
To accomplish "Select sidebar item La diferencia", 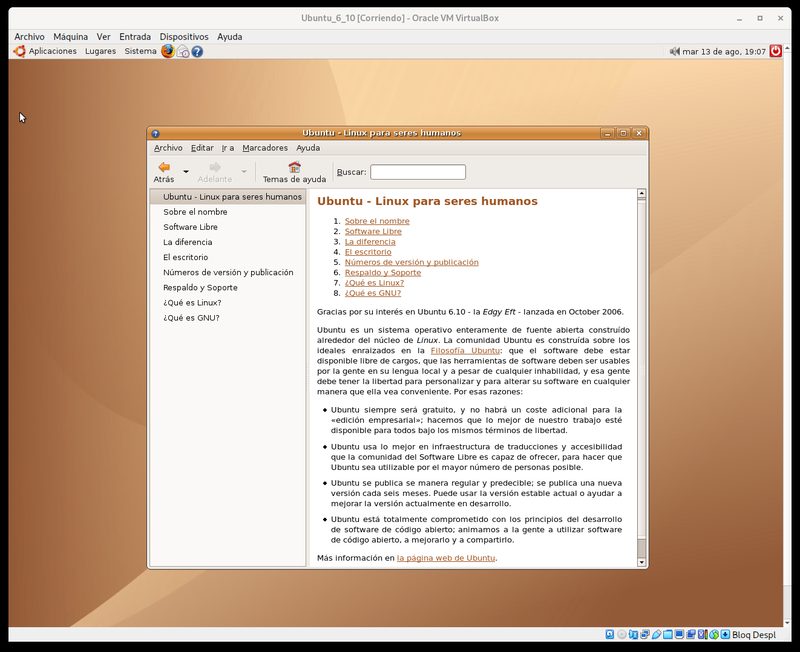I will pos(228,242).
